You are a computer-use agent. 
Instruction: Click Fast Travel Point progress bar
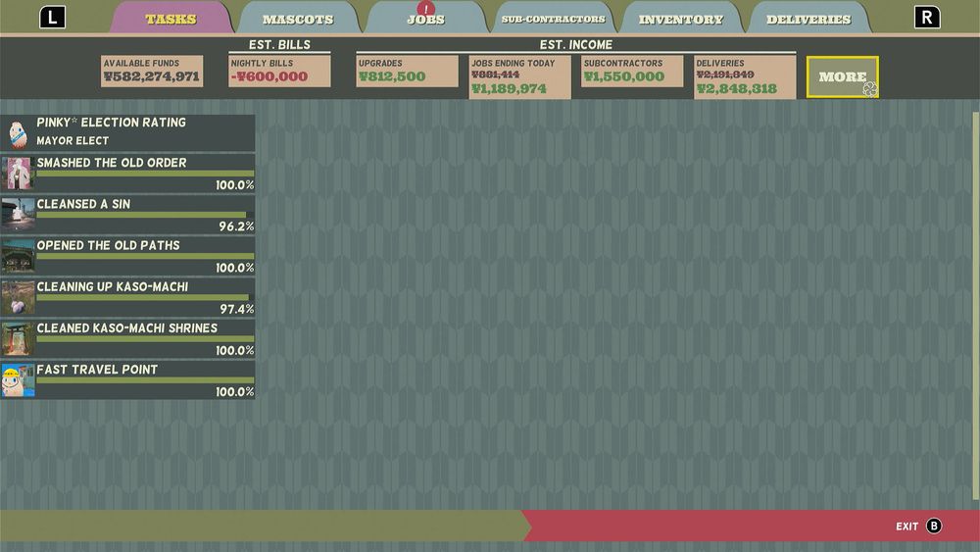click(145, 379)
